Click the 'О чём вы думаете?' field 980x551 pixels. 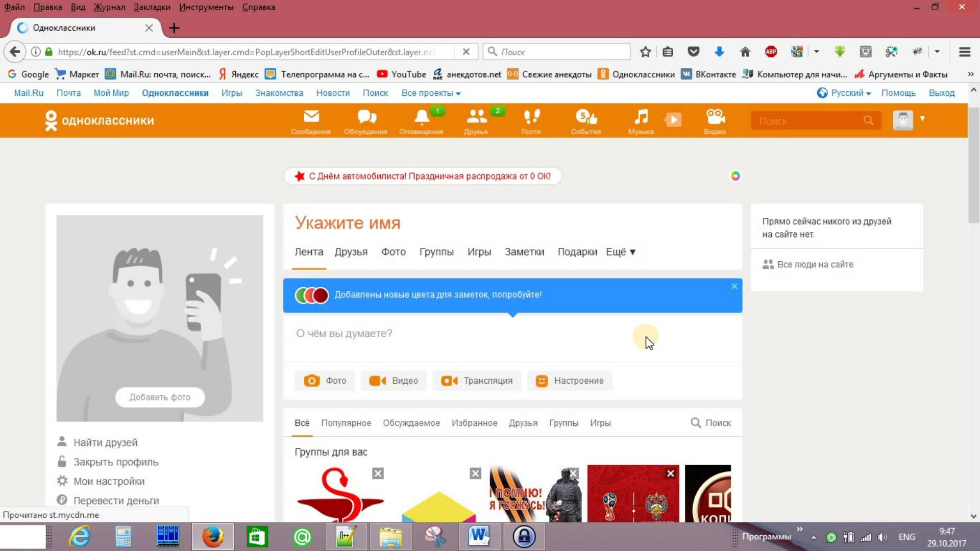tap(512, 334)
